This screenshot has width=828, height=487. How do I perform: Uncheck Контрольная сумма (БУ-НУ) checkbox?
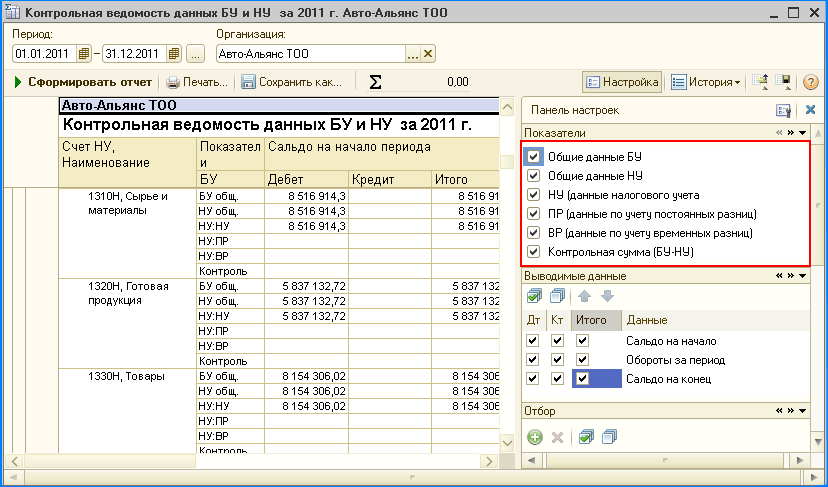pyautogui.click(x=533, y=252)
